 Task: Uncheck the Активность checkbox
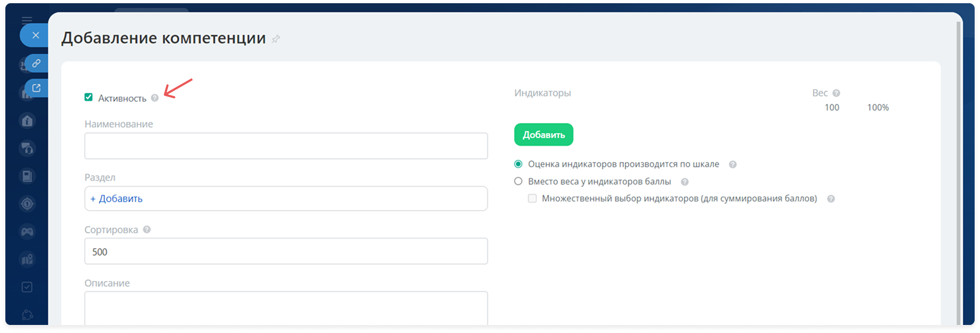89,98
